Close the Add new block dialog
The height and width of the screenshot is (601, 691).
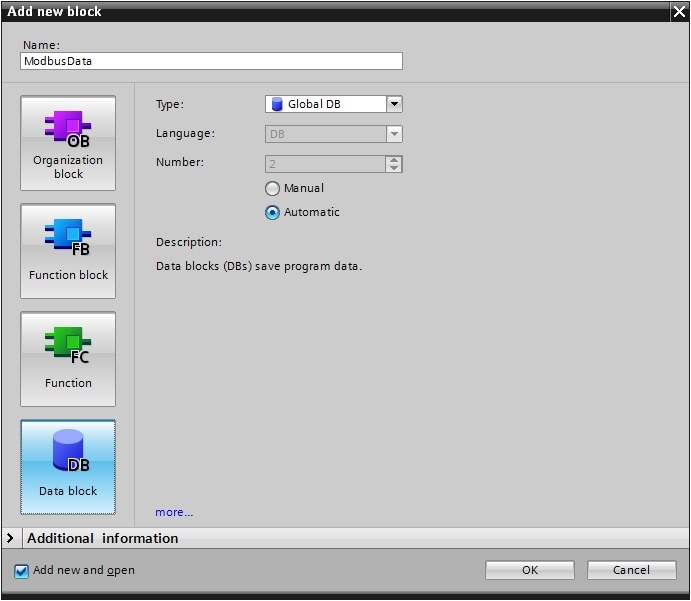[679, 11]
